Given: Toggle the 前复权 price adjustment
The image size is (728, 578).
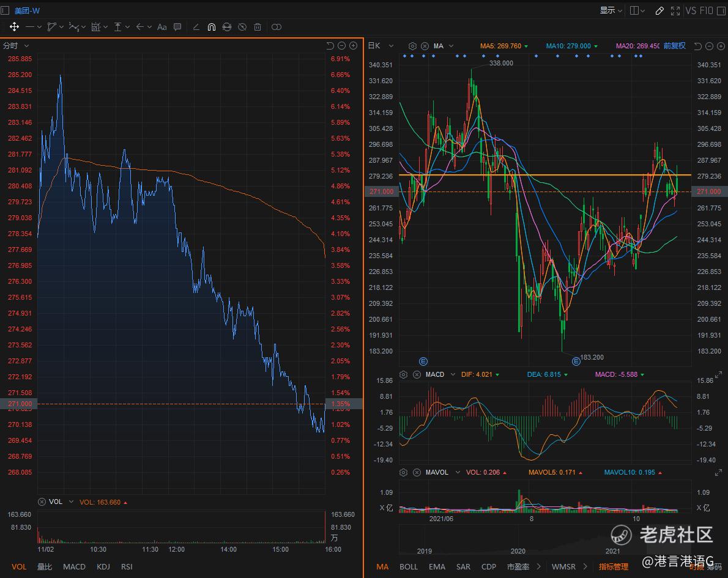Looking at the screenshot, I should (x=674, y=46).
